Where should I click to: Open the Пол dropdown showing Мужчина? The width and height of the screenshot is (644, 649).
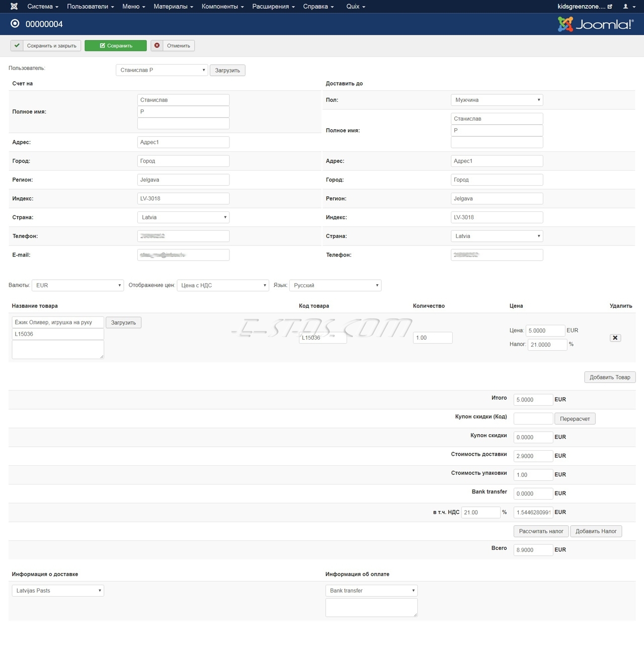(497, 100)
